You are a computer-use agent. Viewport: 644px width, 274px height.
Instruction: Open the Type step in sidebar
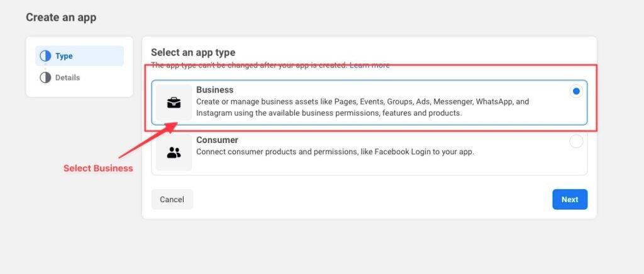pyautogui.click(x=79, y=56)
